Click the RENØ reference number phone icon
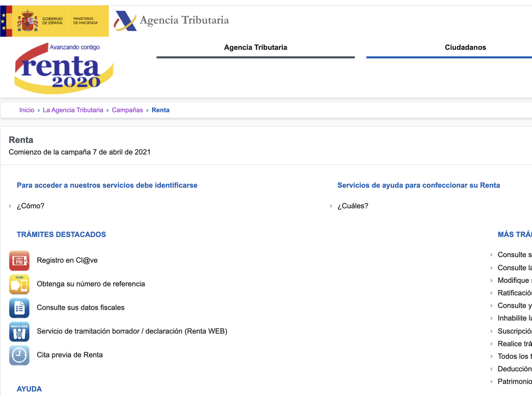 coord(19,284)
